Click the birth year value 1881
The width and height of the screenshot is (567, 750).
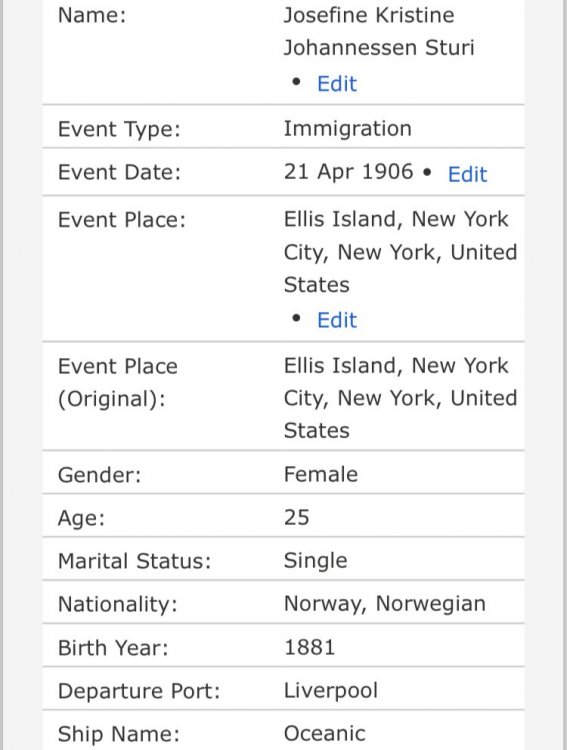[x=310, y=647]
